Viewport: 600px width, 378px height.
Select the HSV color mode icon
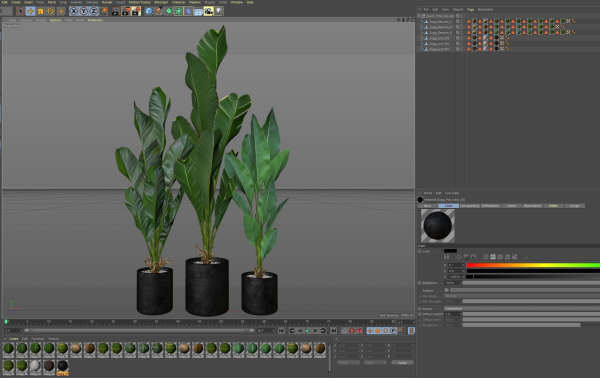(493, 257)
